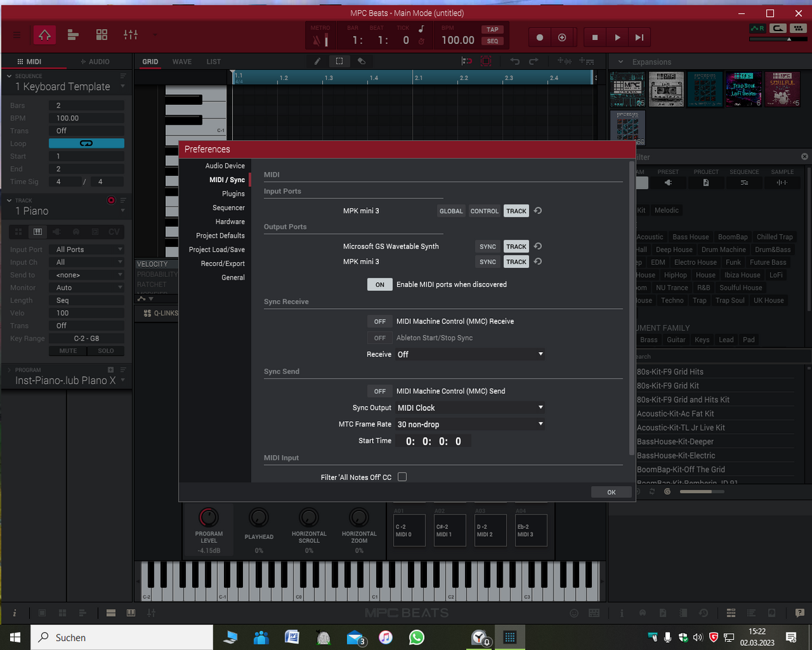
Task: Open WhatsApp from the taskbar
Action: 417,637
